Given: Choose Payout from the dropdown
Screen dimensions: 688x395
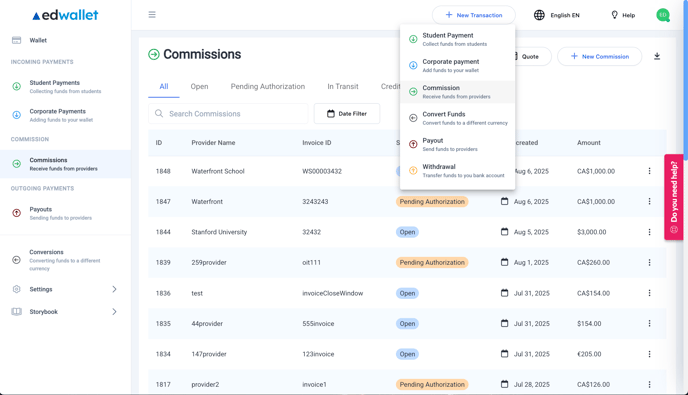Looking at the screenshot, I should pyautogui.click(x=457, y=144).
